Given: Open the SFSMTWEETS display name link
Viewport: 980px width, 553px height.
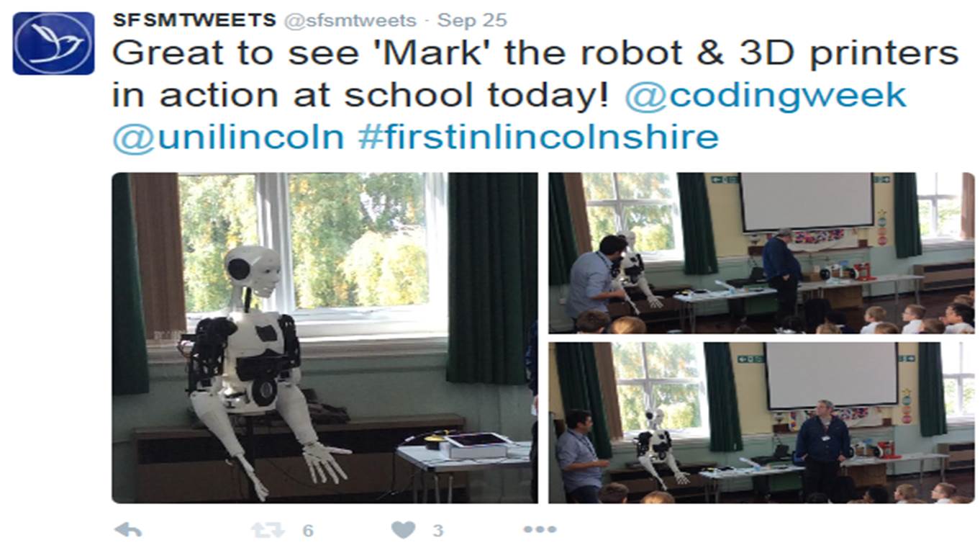Looking at the screenshot, I should tap(194, 20).
